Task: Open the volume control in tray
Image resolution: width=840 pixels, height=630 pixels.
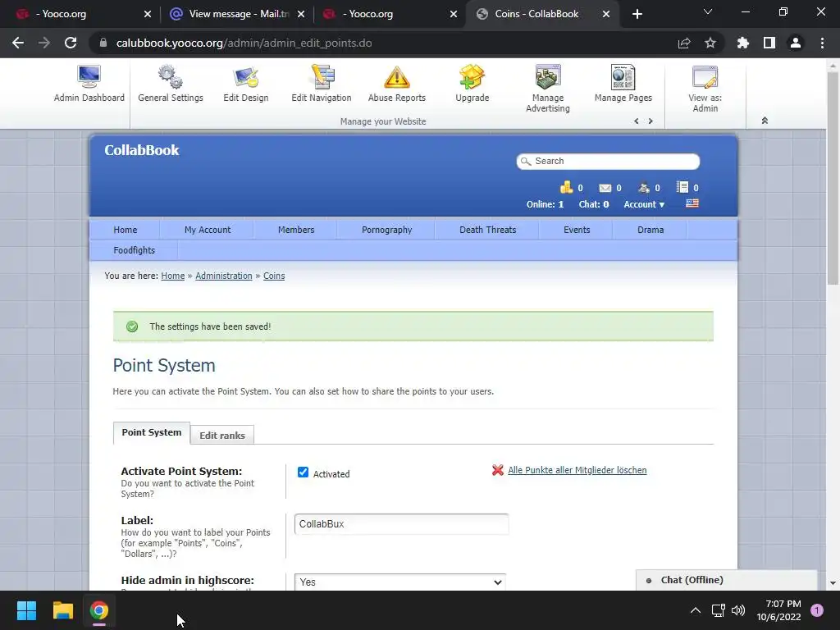Action: point(738,610)
